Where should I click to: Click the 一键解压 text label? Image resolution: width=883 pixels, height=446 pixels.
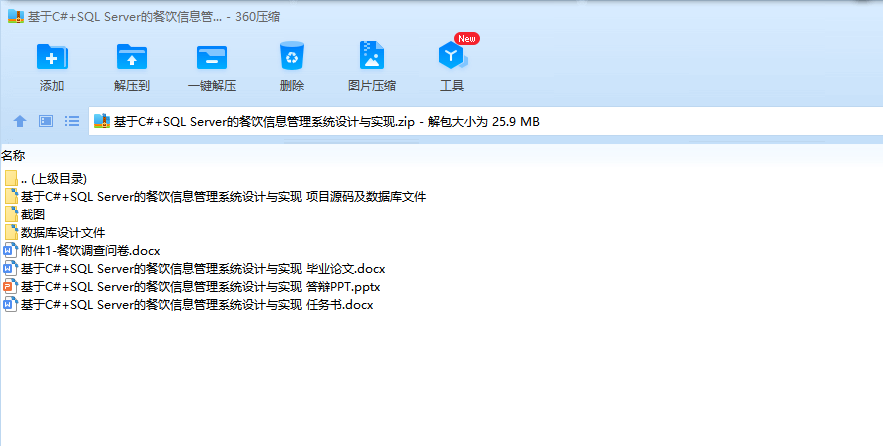212,86
